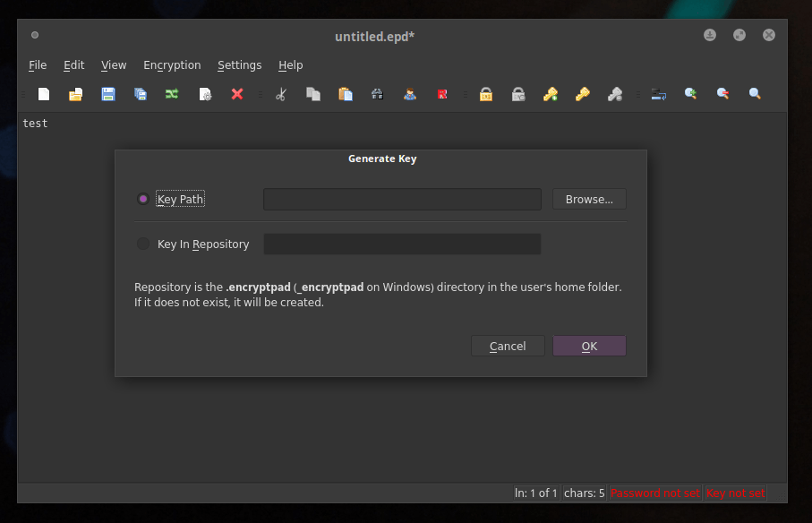
Task: Click the 'test' text in editor
Action: [35, 124]
